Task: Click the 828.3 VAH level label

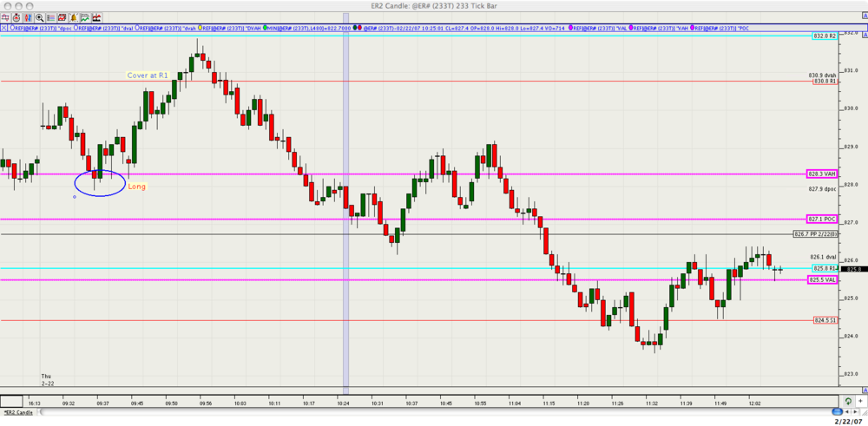Action: [x=822, y=174]
